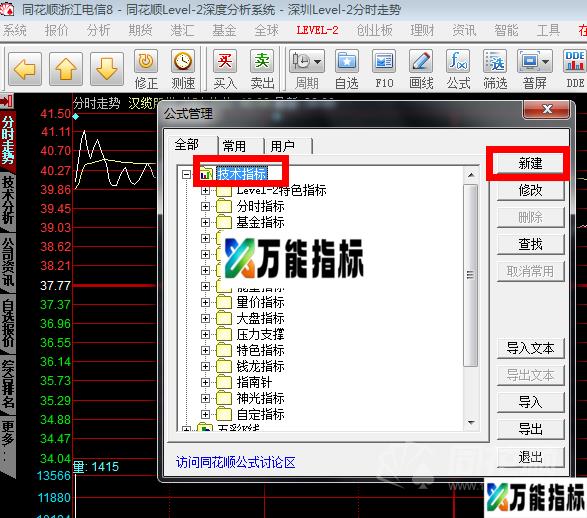Click the 导入 button
The height and width of the screenshot is (518, 587).
coord(530,402)
